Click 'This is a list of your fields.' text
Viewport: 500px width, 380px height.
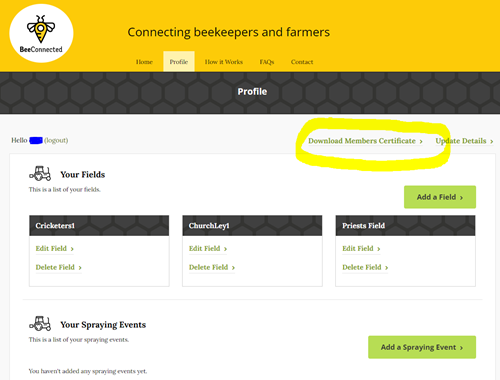[65, 190]
